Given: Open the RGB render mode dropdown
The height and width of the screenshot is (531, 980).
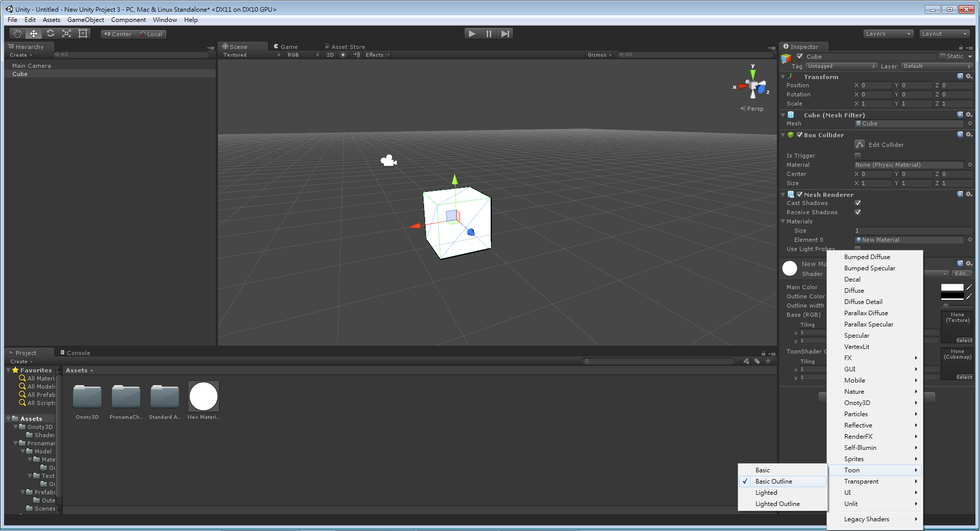Looking at the screenshot, I should pos(303,55).
